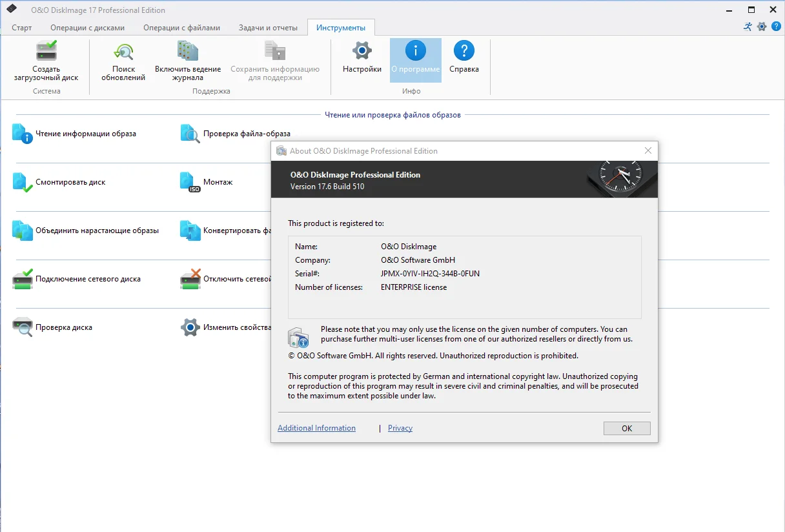
Task: Go to the Задачи и отчеты tab
Action: 268,28
